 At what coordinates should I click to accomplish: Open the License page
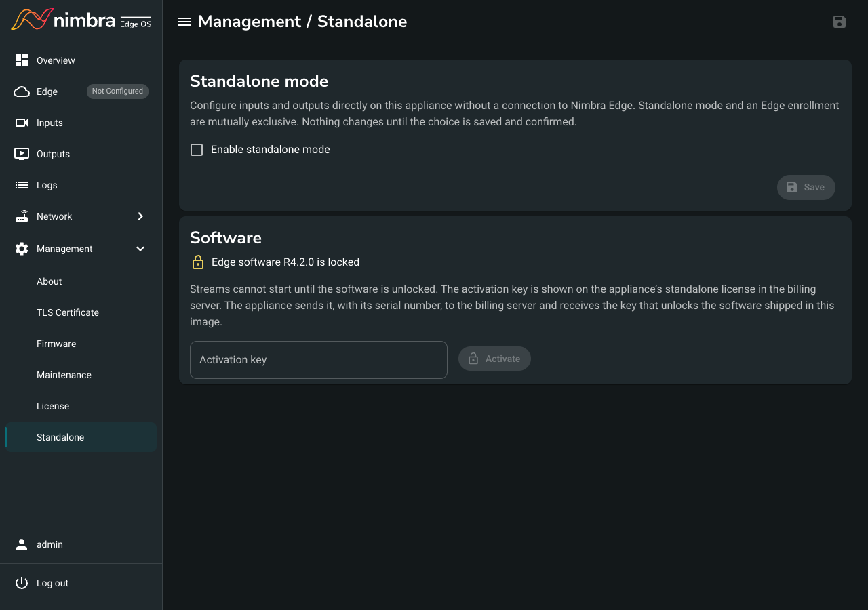pyautogui.click(x=81, y=406)
